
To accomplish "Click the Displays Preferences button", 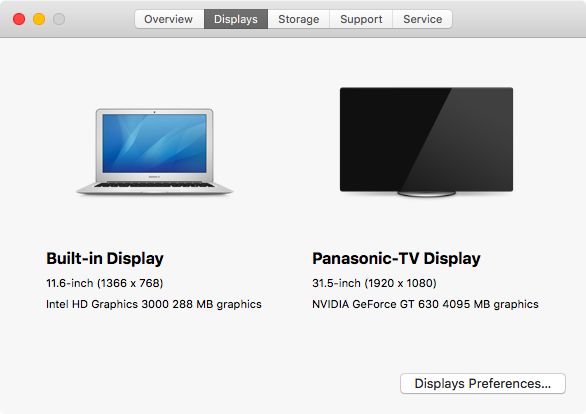I will tap(482, 383).
